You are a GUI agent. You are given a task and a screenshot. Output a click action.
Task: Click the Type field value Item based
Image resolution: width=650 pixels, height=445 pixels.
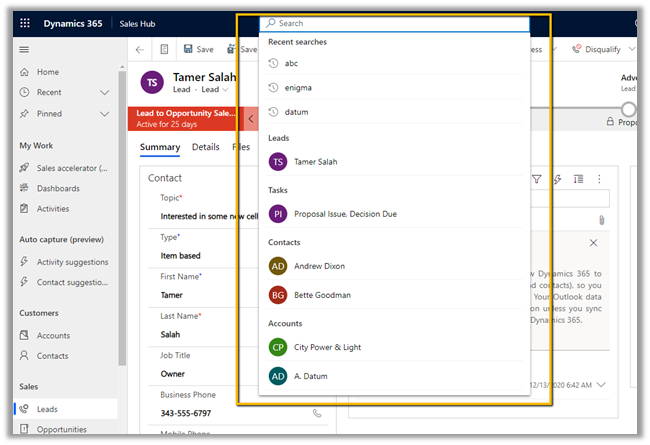180,256
